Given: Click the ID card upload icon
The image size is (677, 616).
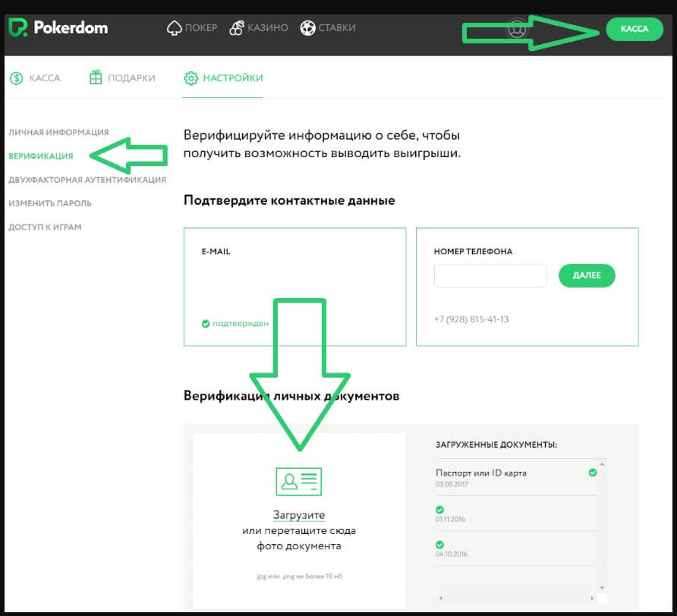Looking at the screenshot, I should [x=298, y=482].
